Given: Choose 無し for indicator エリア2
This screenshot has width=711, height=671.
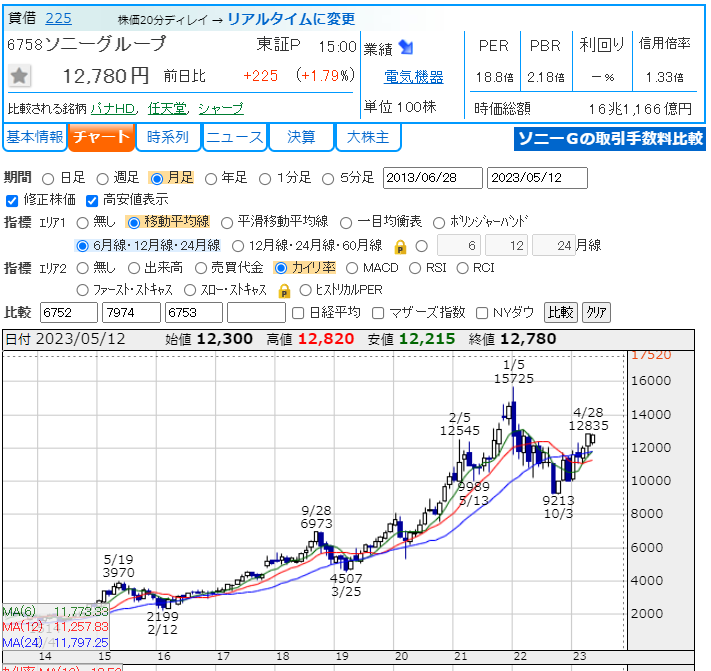Looking at the screenshot, I should coord(83,268).
